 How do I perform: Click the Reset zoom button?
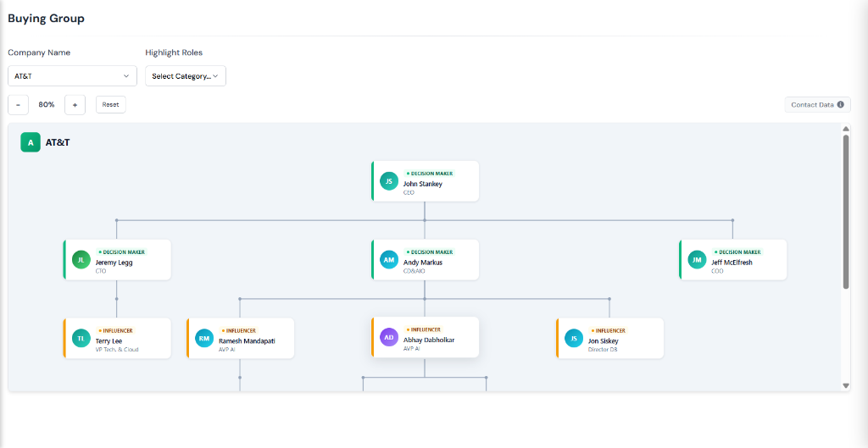[x=111, y=104]
